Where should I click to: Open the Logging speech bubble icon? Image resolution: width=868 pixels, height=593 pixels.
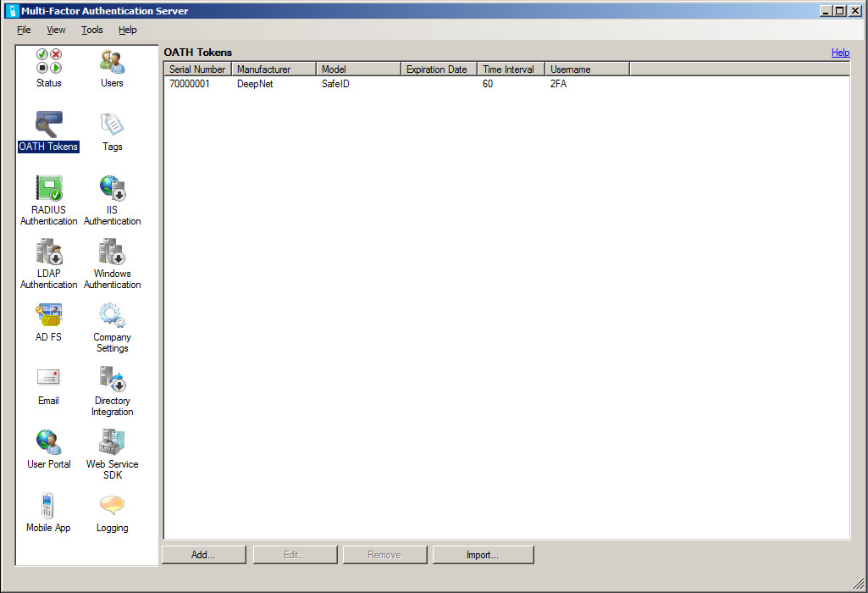pyautogui.click(x=113, y=505)
